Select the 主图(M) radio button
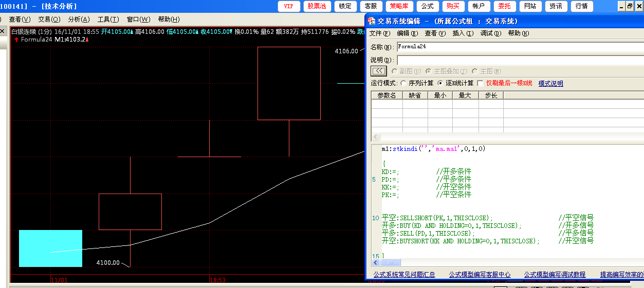 (474, 71)
